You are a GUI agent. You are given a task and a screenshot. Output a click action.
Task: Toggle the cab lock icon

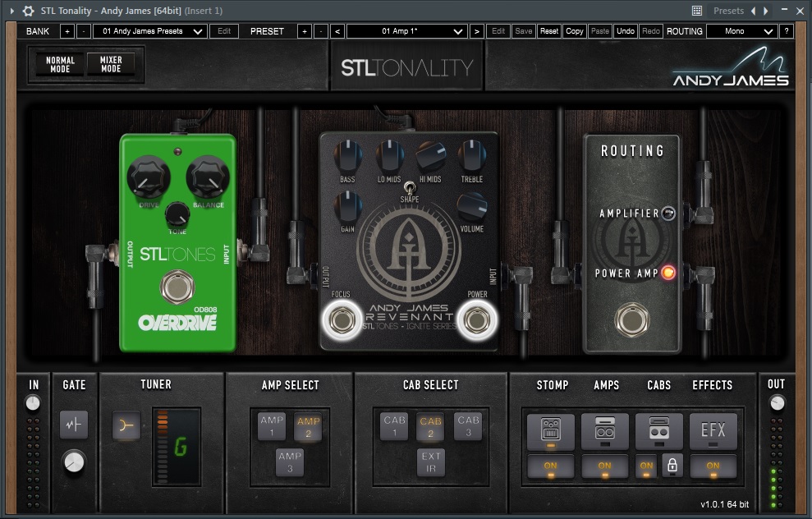(x=672, y=466)
